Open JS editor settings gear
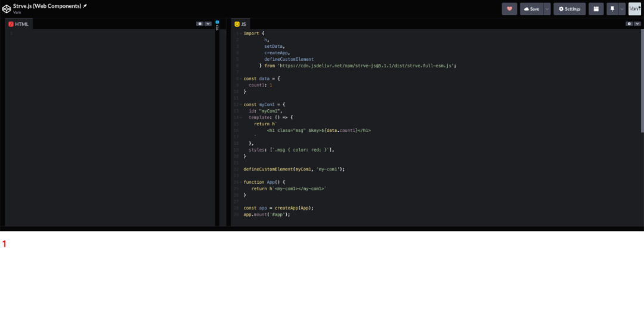The image size is (644, 324). pos(629,24)
